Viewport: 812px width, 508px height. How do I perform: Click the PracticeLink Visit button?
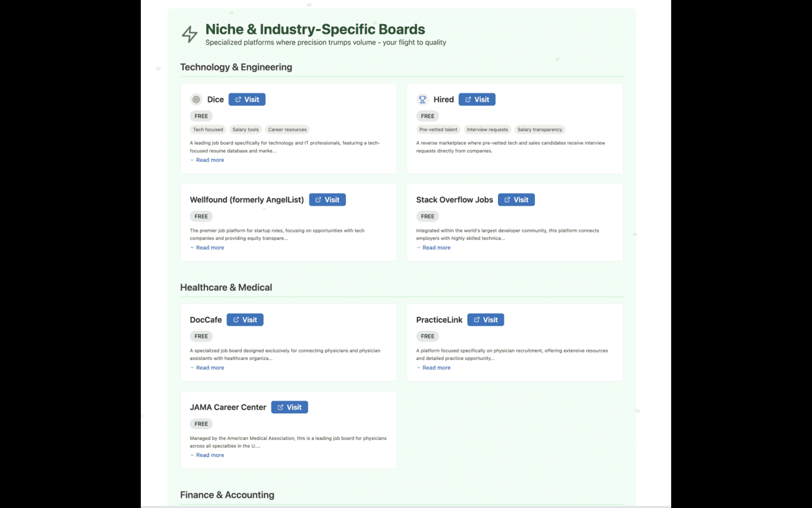pos(485,320)
